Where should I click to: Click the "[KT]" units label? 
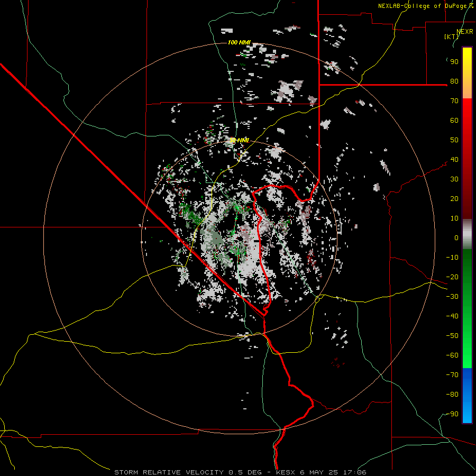(x=451, y=36)
